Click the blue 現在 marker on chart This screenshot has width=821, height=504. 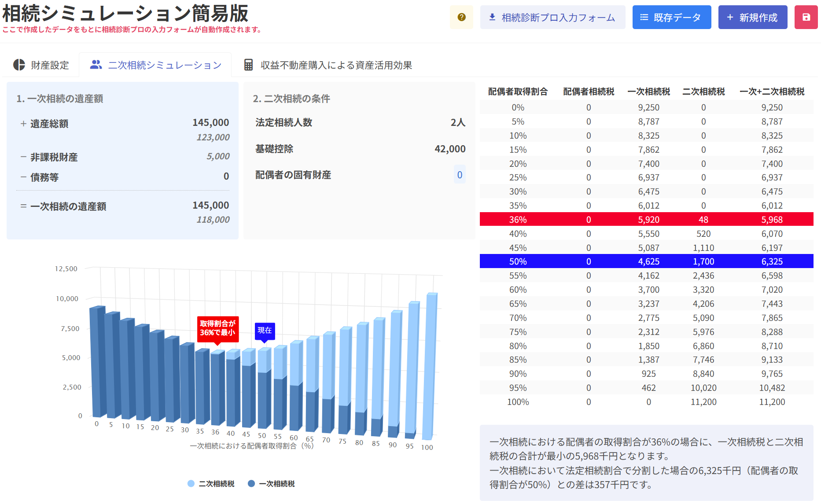click(265, 331)
